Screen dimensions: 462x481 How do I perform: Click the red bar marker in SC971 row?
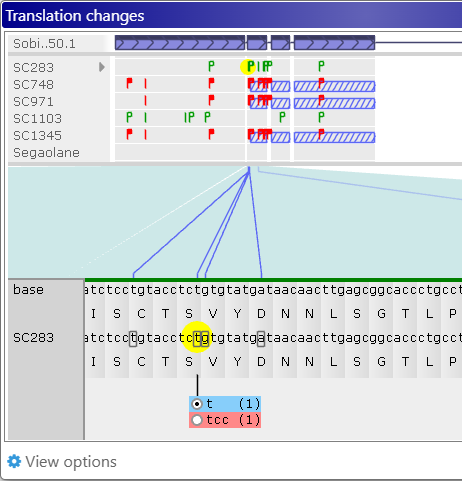click(145, 100)
